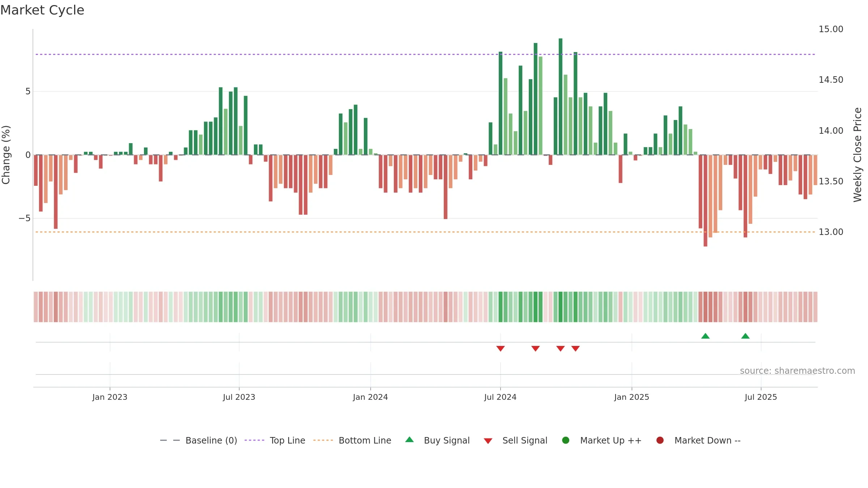Click the Change (%) axis title
Screen dimensions: 868x488
(6, 155)
